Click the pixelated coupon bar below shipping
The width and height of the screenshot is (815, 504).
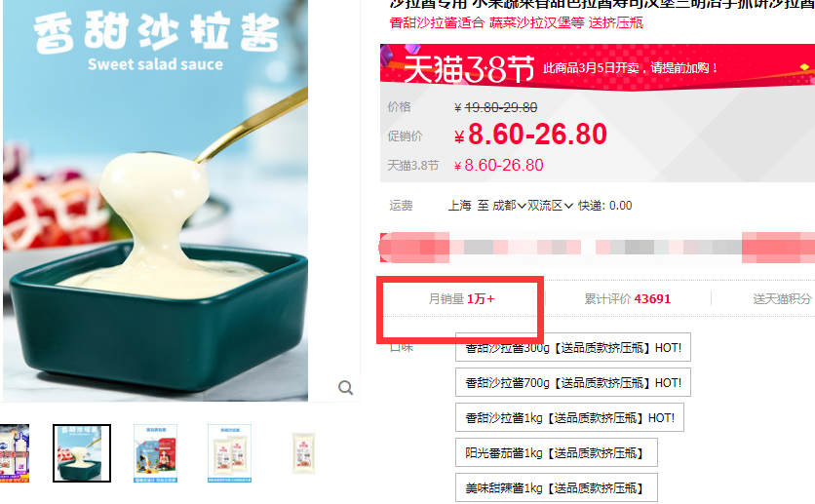pos(598,248)
